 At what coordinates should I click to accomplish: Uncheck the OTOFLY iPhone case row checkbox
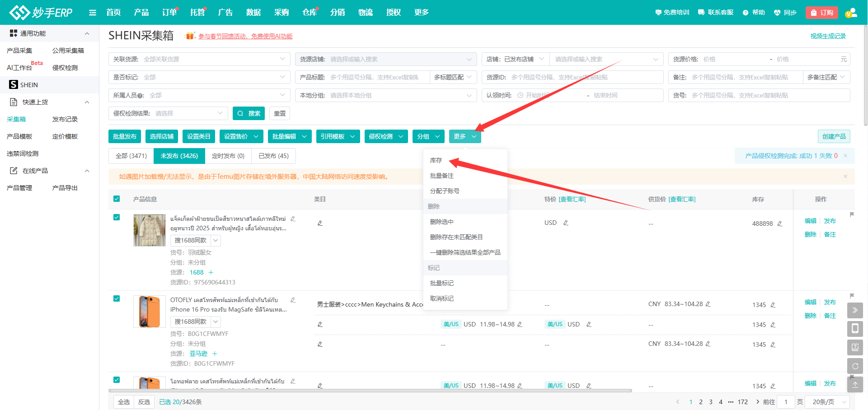[117, 298]
